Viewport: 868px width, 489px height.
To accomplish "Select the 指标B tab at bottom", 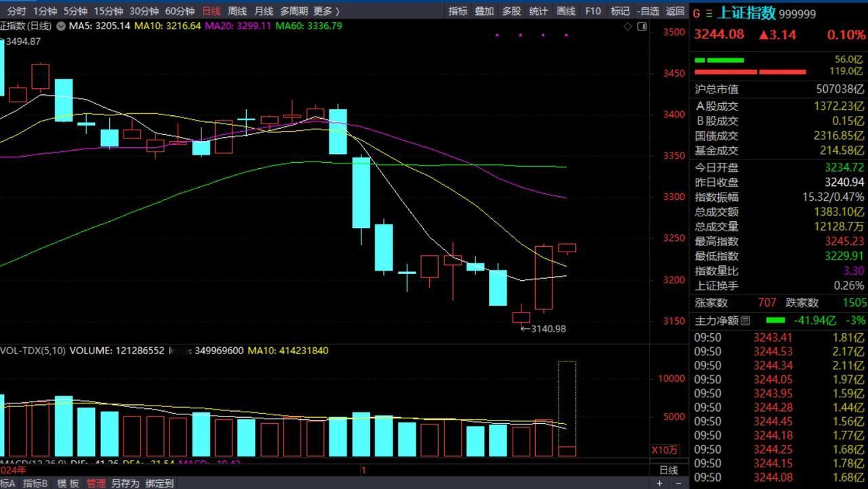I will point(35,483).
